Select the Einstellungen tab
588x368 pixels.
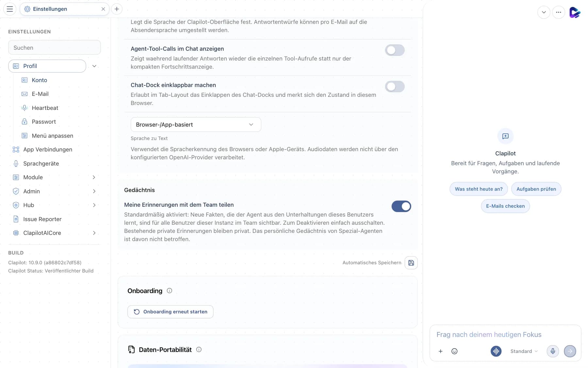click(64, 9)
